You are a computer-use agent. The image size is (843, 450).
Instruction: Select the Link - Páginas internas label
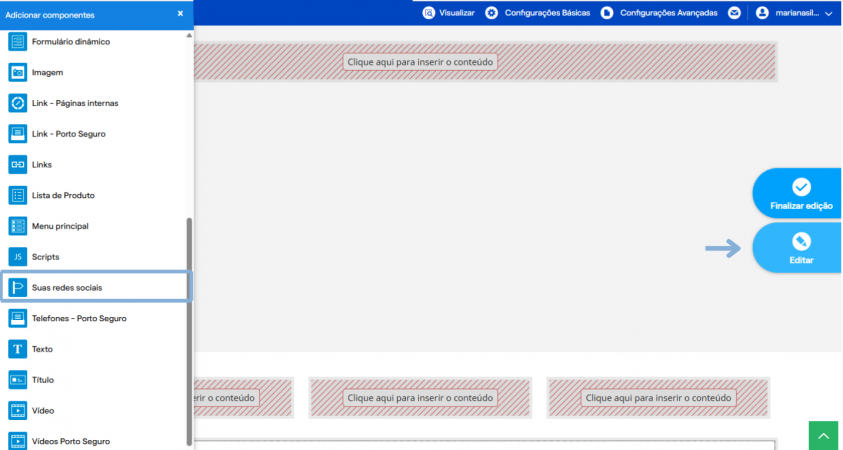click(75, 103)
